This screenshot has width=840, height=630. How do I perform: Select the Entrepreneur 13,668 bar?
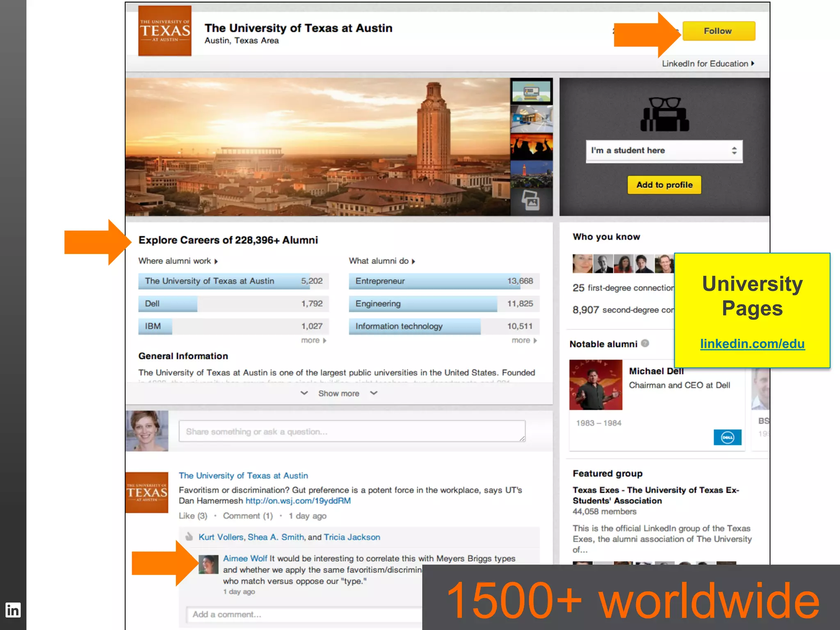click(x=444, y=281)
